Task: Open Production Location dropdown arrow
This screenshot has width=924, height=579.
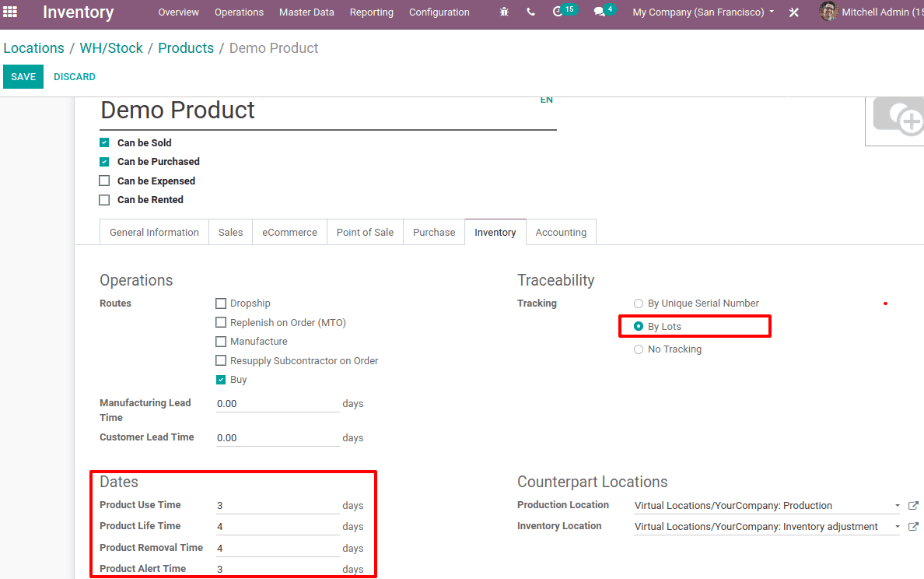Action: point(898,505)
